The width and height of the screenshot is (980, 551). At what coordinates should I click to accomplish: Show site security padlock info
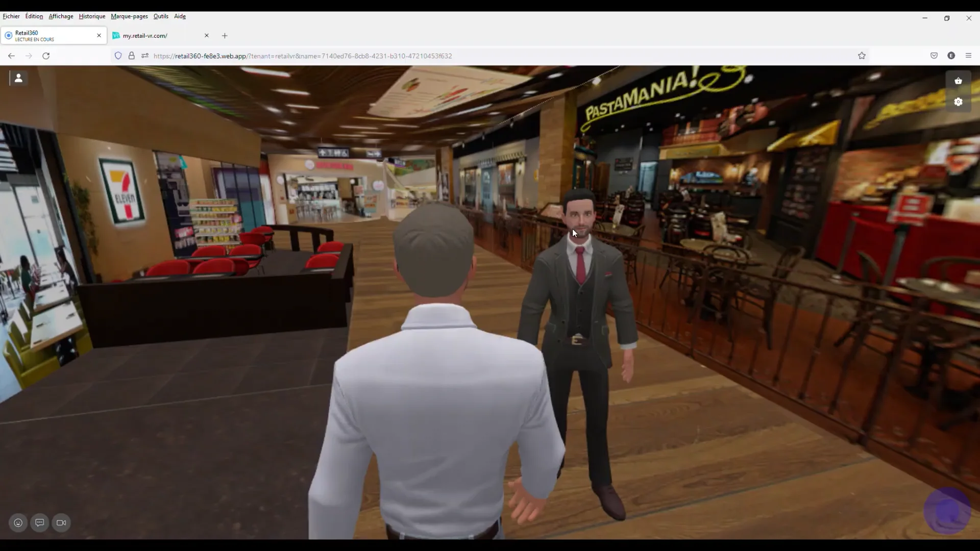tap(132, 56)
